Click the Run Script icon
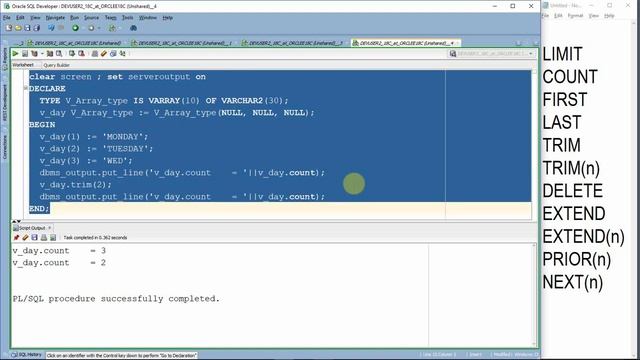The width and height of the screenshot is (640, 360). [x=25, y=53]
